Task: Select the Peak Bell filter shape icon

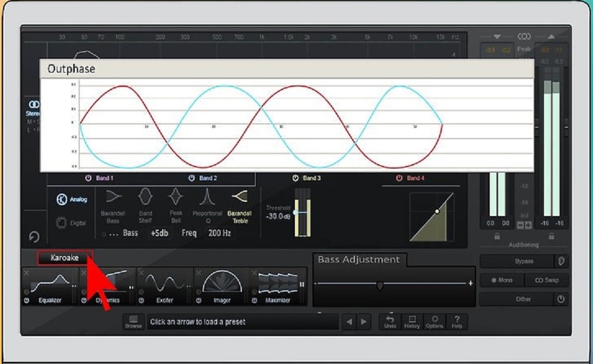Action: click(x=175, y=196)
